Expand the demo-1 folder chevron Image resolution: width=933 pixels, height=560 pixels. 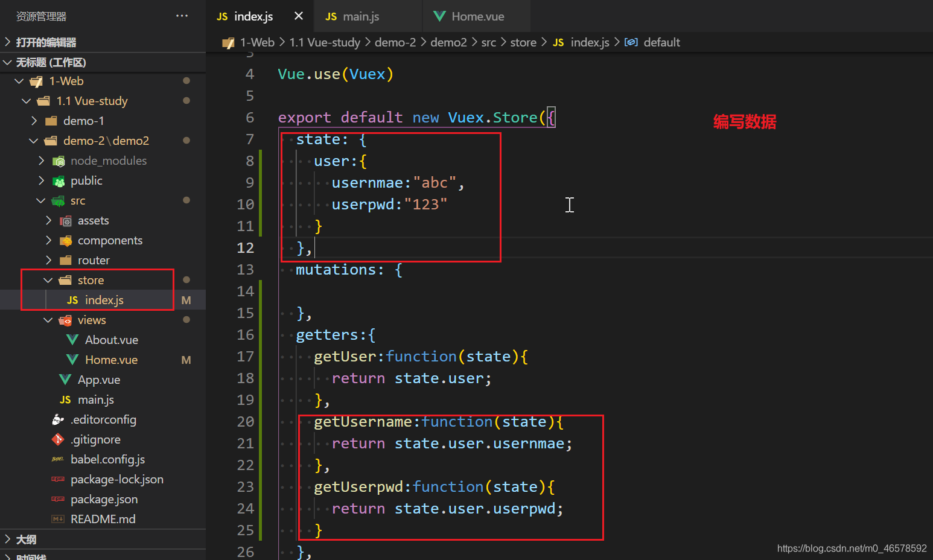click(x=34, y=121)
